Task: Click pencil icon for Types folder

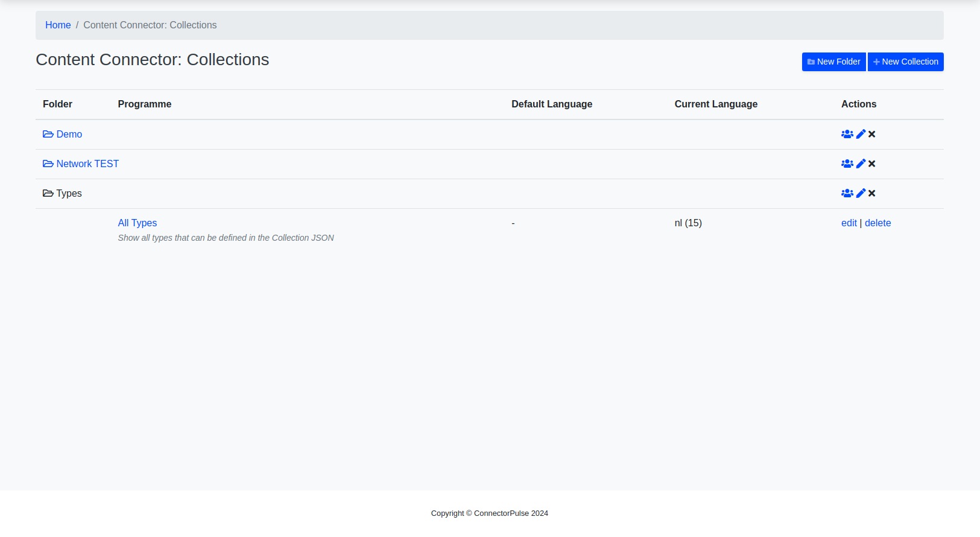Action: (x=861, y=193)
